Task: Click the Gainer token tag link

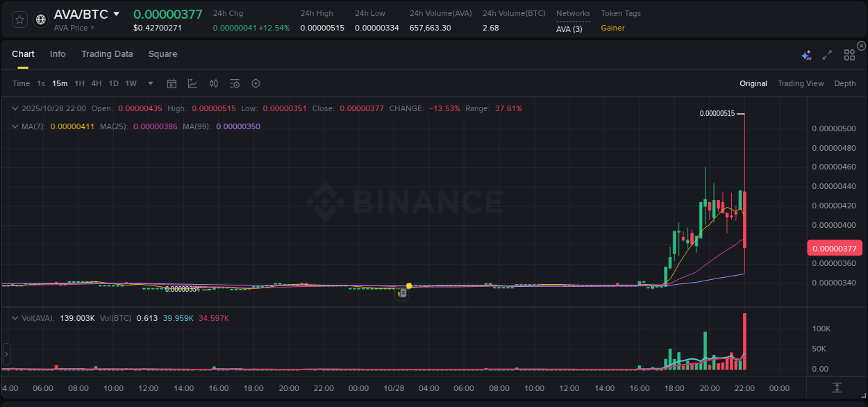Action: pos(611,28)
